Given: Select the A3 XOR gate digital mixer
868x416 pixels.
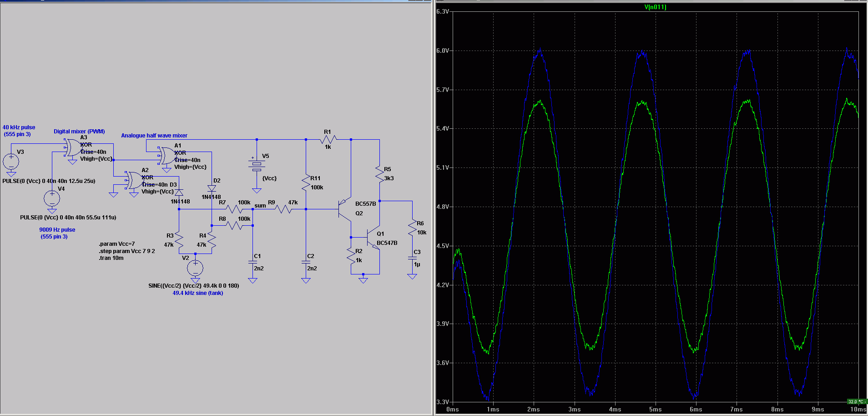Looking at the screenshot, I should tap(73, 148).
